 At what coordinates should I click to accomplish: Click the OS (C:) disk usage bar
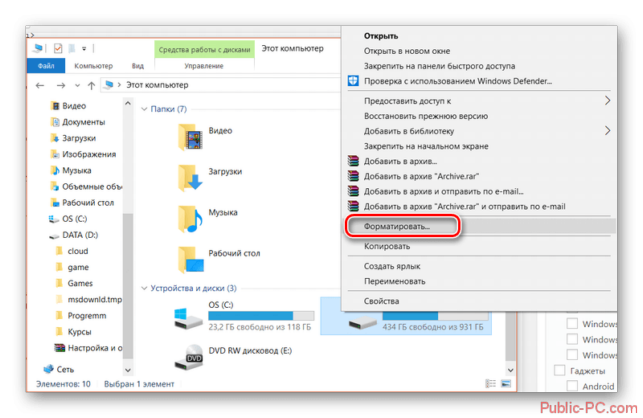(261, 315)
